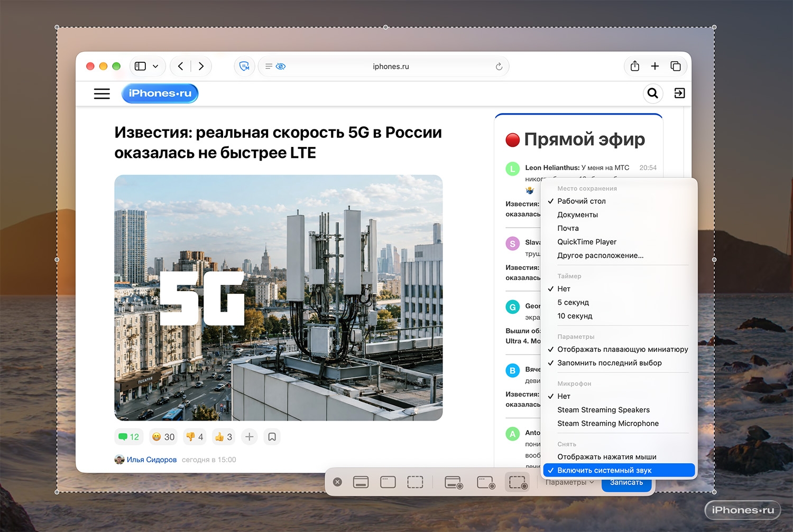Bookmark the article with the bookmark icon
This screenshot has width=793, height=532.
point(272,437)
